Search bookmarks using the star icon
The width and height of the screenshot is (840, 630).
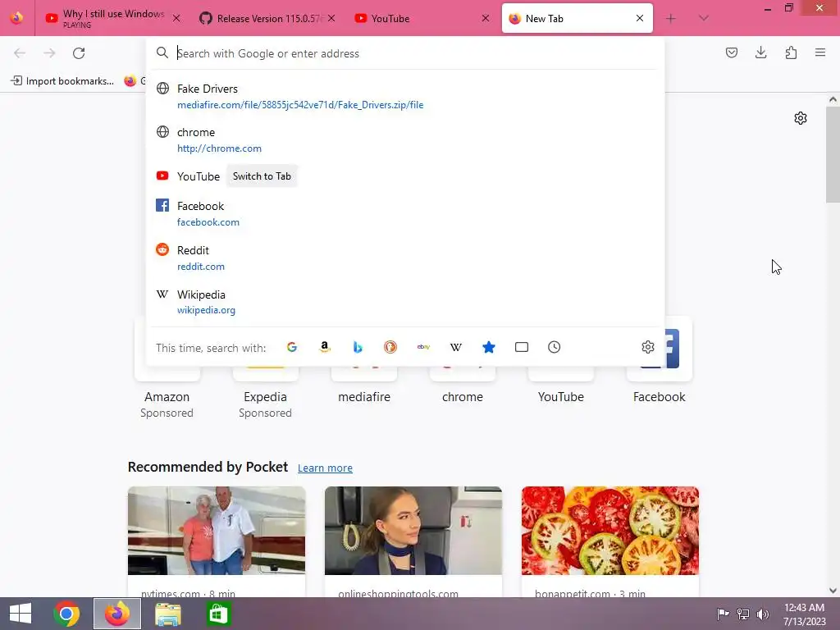pyautogui.click(x=489, y=347)
